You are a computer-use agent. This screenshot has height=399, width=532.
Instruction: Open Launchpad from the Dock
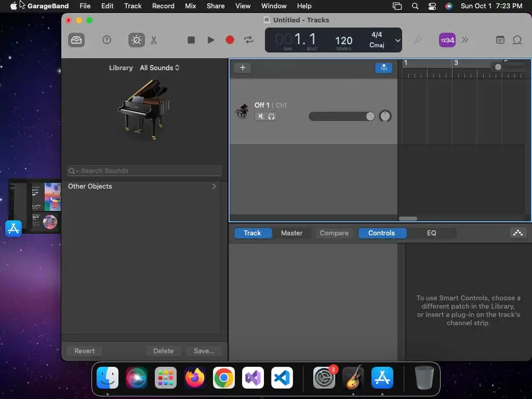point(166,378)
